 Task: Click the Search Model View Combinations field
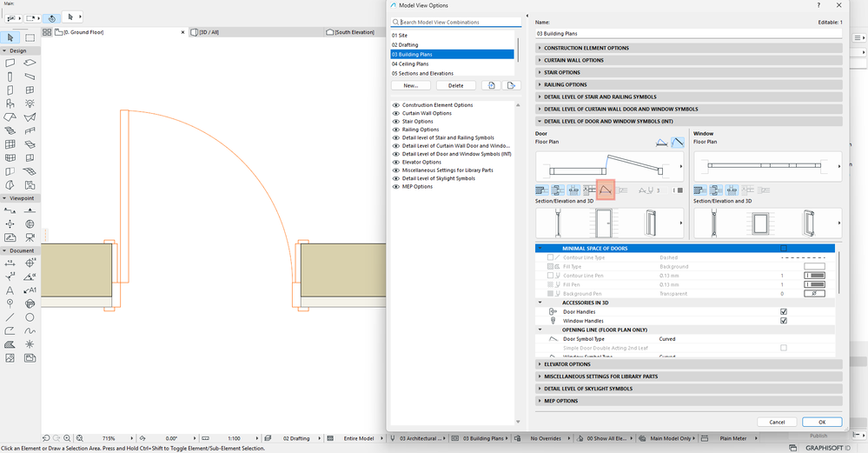(456, 22)
